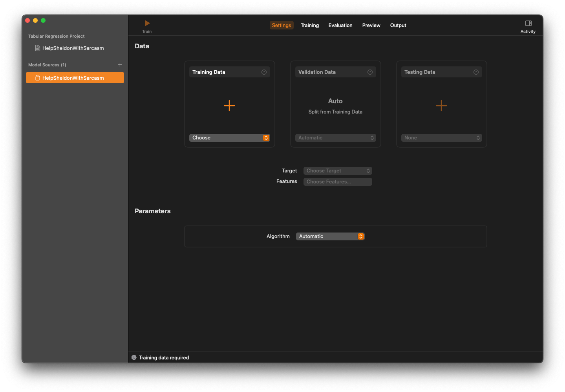
Task: Add a new model source with plus
Action: point(120,65)
